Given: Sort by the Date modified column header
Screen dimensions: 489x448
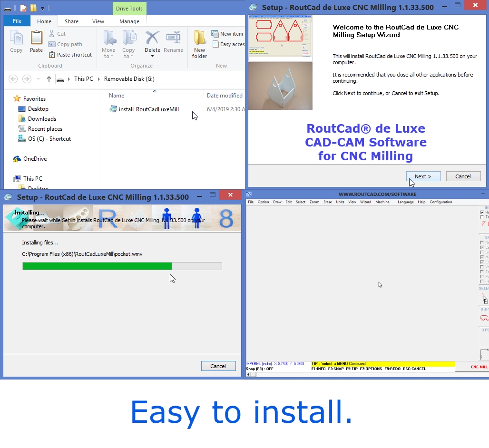Looking at the screenshot, I should [225, 96].
